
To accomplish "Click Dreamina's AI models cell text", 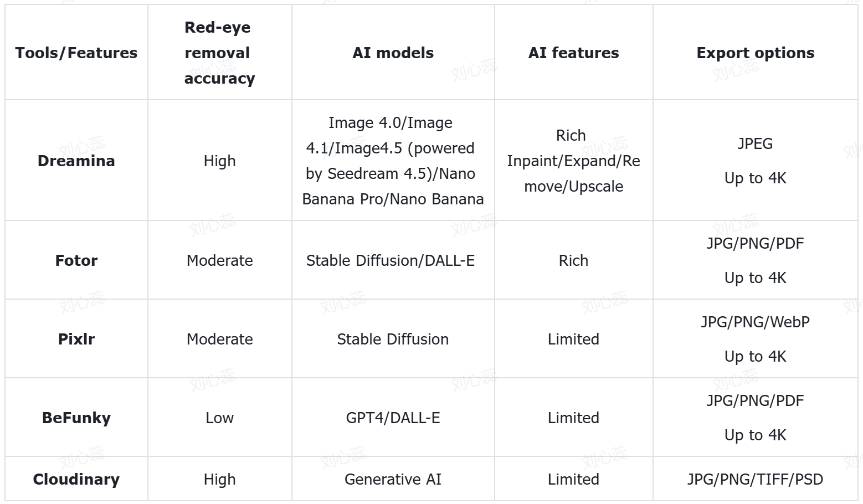I will [x=393, y=161].
